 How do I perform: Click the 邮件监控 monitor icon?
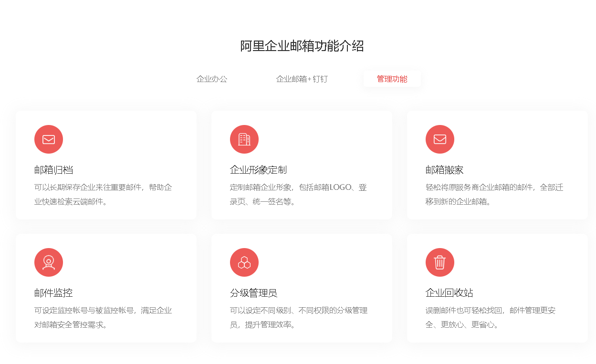pos(48,262)
